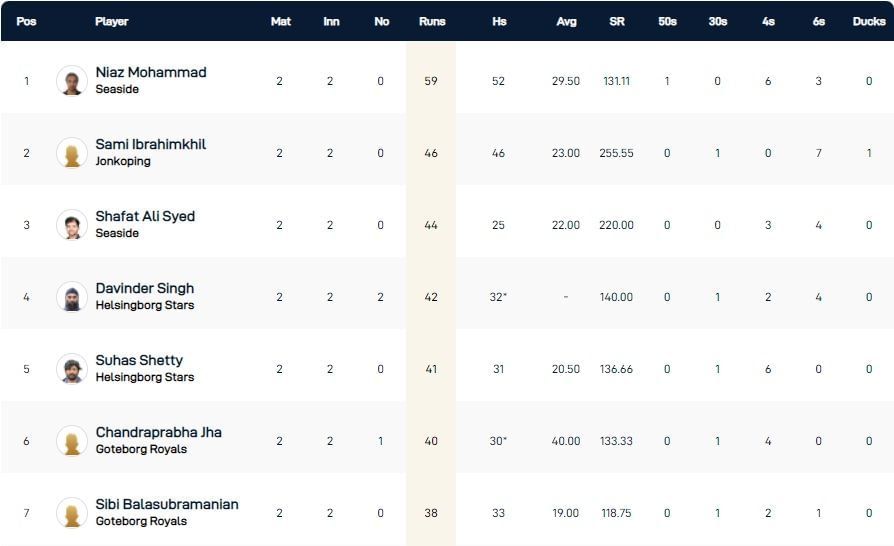Click Jonkoping team name under Sami Ibrahimkhil
Screen dimensions: 894x546
tap(123, 162)
